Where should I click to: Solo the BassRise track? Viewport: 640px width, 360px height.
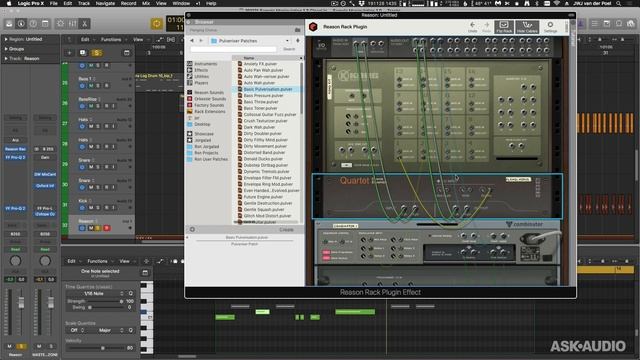pyautogui.click(x=98, y=106)
